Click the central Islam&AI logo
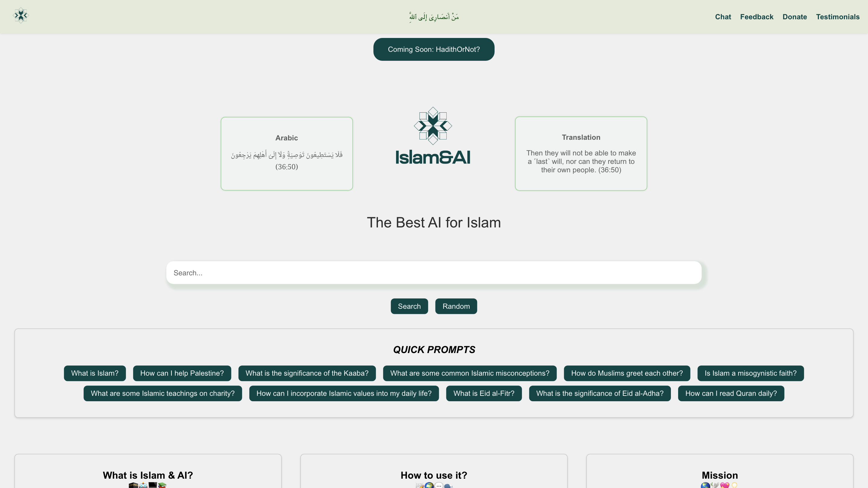This screenshot has width=868, height=488. pyautogui.click(x=433, y=136)
